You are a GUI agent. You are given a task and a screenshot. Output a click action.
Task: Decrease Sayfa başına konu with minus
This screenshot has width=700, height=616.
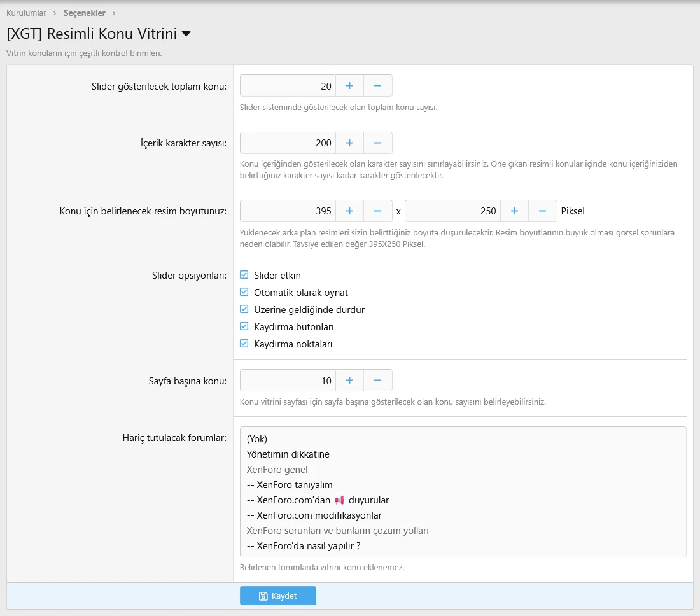(x=377, y=381)
